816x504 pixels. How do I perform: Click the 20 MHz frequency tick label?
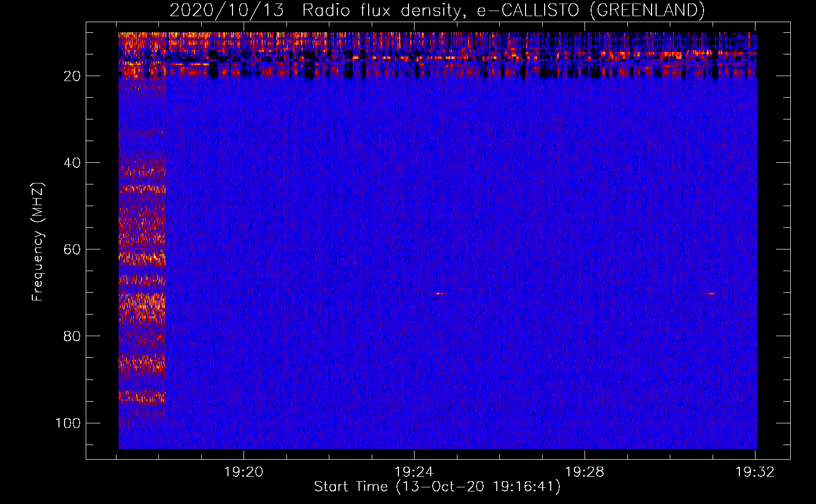click(x=72, y=76)
